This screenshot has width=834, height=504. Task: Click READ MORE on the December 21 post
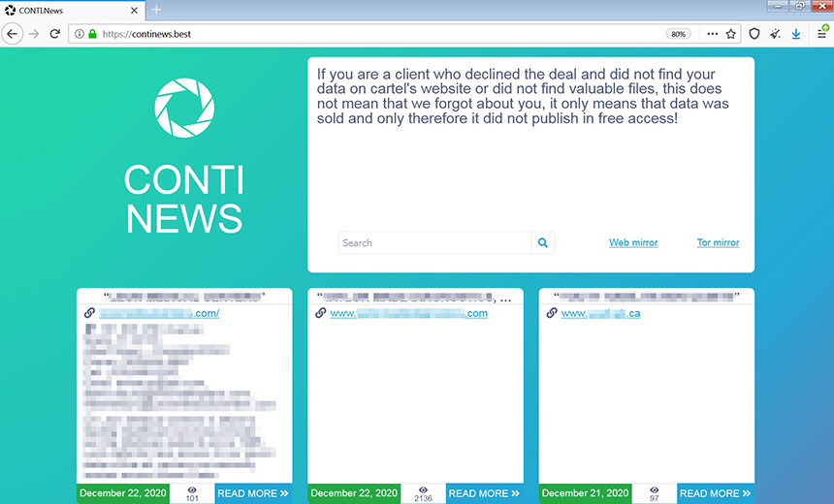716,493
